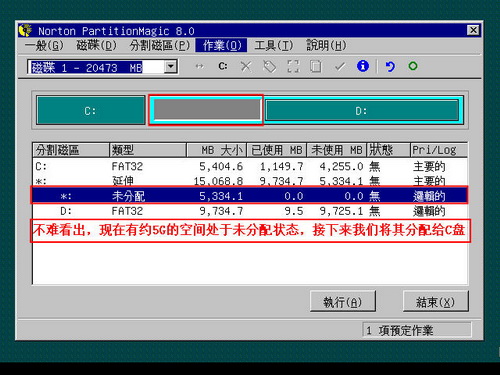This screenshot has height=375, width=500.
Task: Click the C: create partition toolbar icon
Action: click(x=223, y=66)
